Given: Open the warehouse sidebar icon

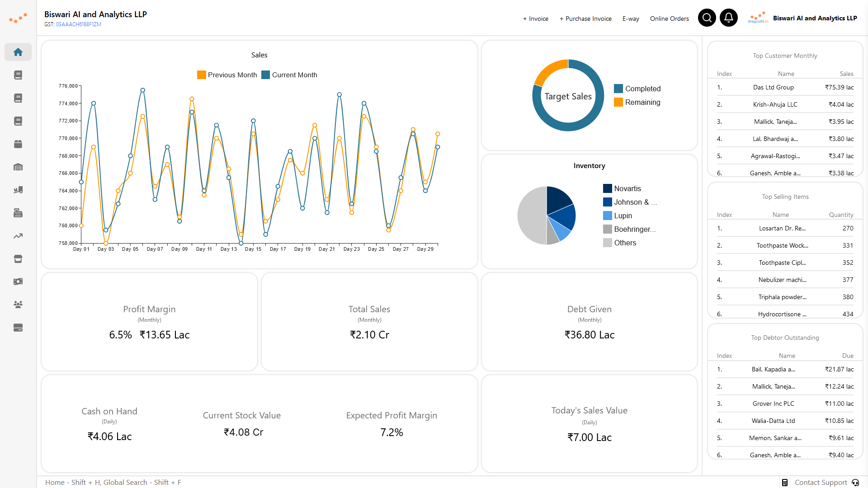Looking at the screenshot, I should pyautogui.click(x=18, y=167).
